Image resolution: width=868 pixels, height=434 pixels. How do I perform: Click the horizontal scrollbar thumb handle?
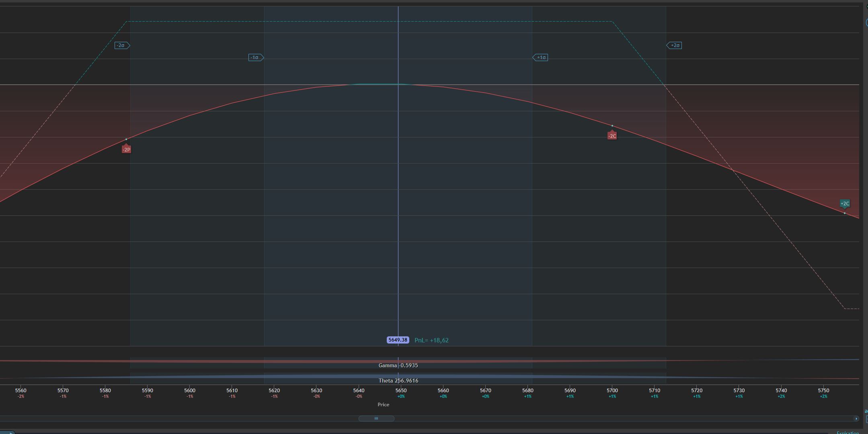[x=376, y=418]
